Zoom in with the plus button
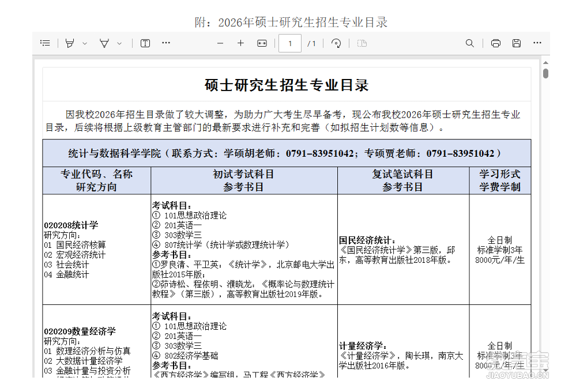Image resolution: width=561 pixels, height=392 pixels. pyautogui.click(x=241, y=43)
